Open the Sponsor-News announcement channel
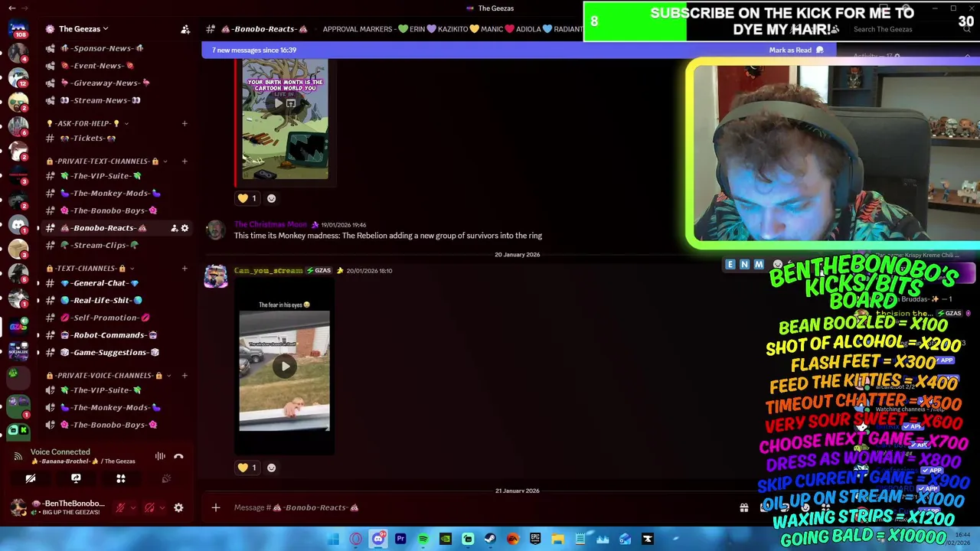 coord(103,48)
